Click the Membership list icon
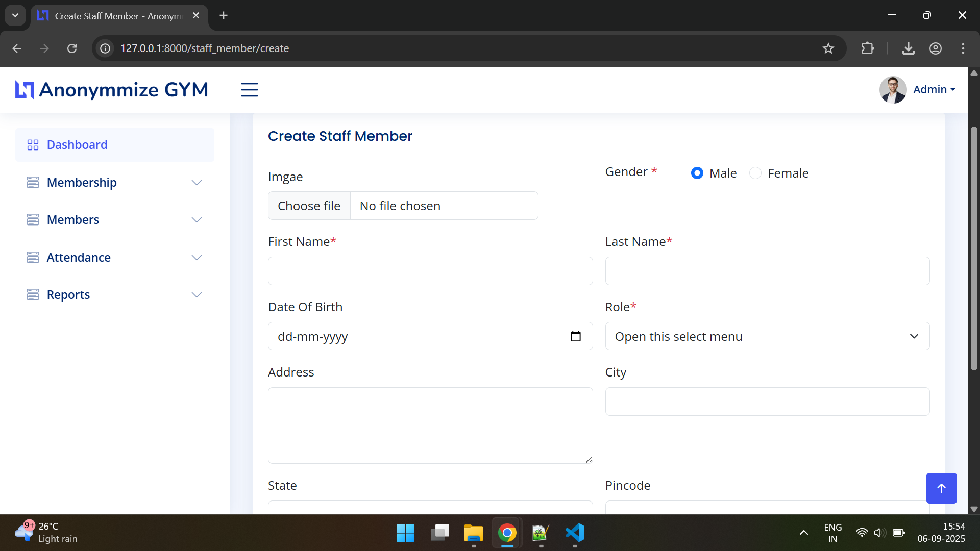Viewport: 980px width, 551px height. pos(33,182)
